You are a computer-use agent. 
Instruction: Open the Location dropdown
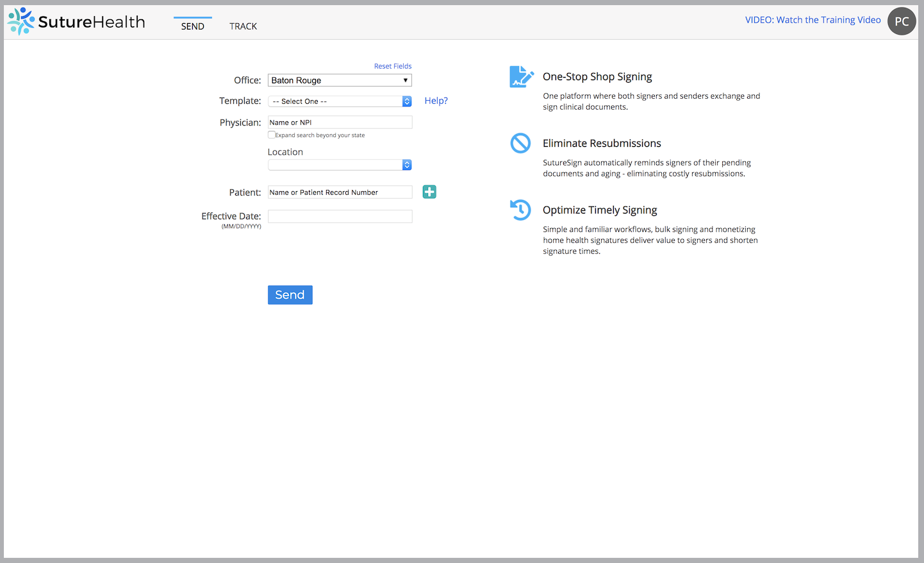pos(340,165)
